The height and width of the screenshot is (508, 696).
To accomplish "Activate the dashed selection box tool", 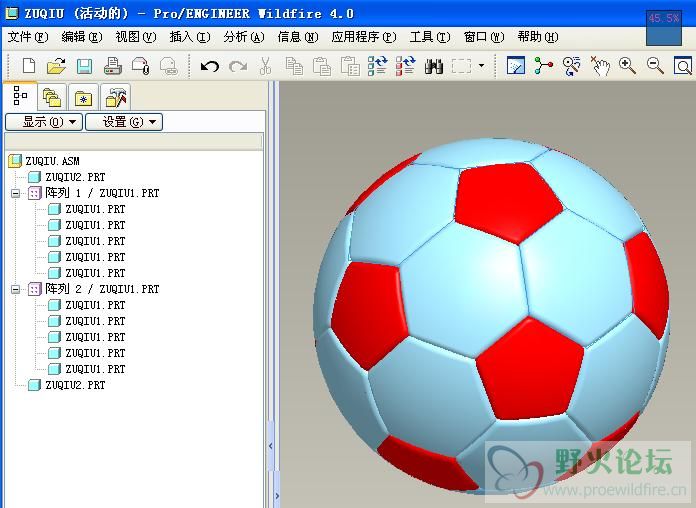I will pos(461,66).
